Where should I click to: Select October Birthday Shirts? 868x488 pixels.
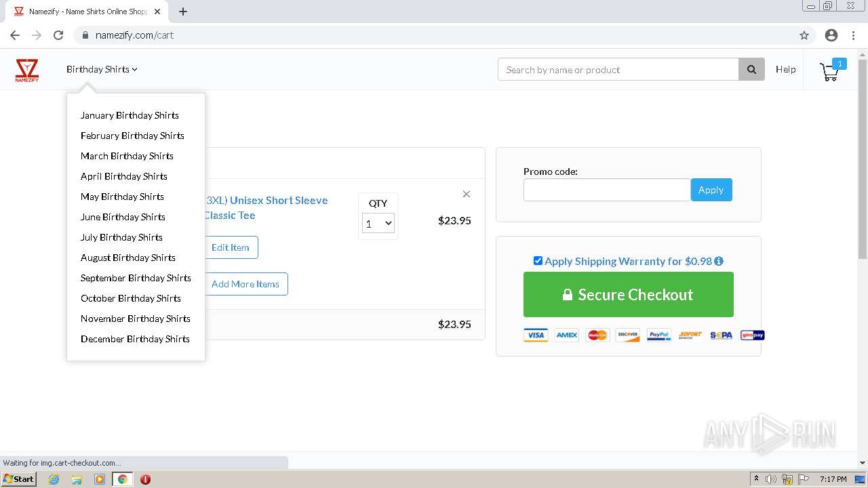[x=131, y=298]
